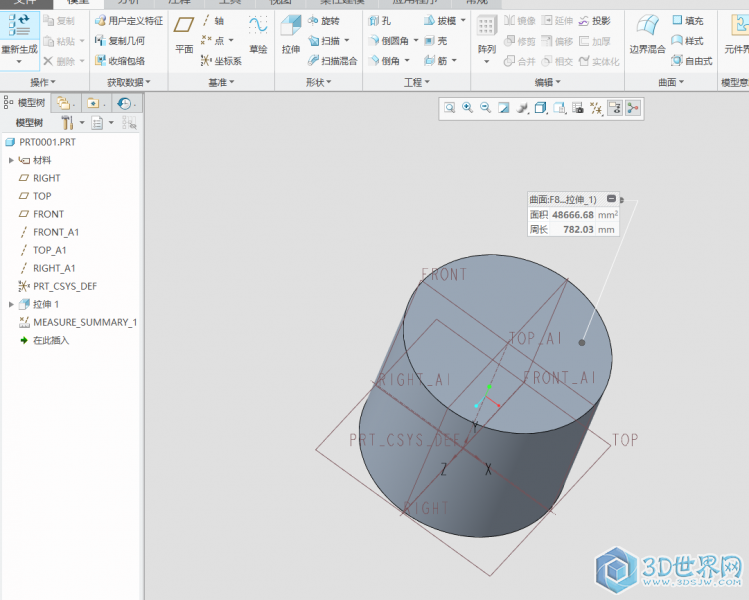Switch to the 模型树 tab

point(25,103)
